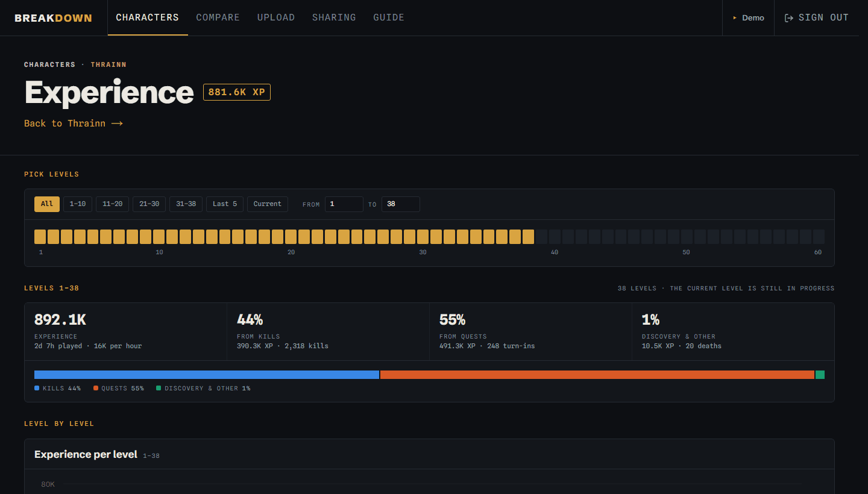Choose the 11-20 level range preset
Image resolution: width=868 pixels, height=494 pixels.
[113, 204]
